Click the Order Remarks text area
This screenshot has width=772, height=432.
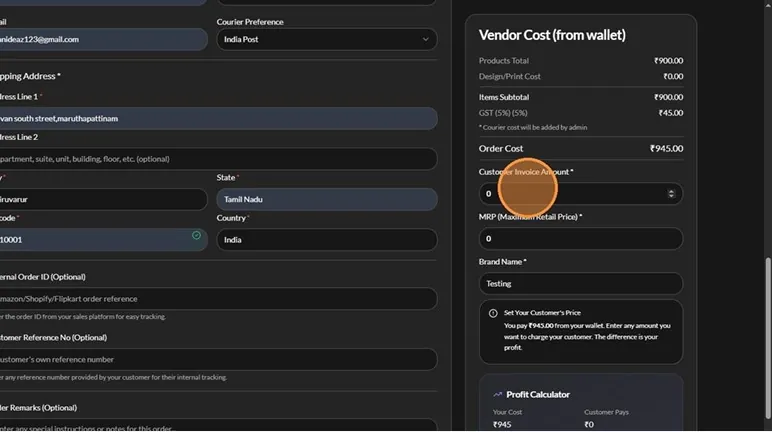click(218, 425)
